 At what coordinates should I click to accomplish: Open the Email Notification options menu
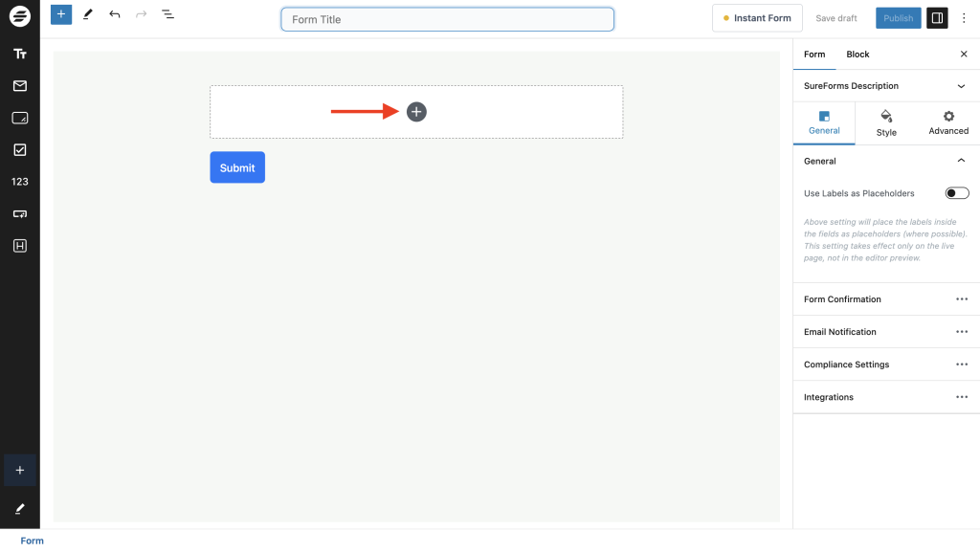pyautogui.click(x=962, y=332)
